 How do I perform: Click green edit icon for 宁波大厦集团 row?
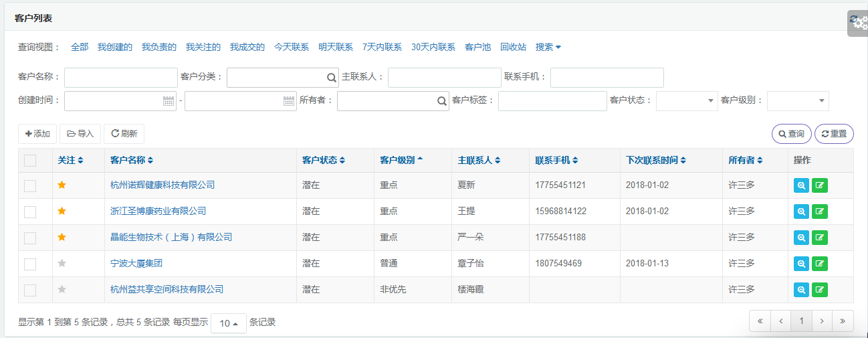coord(819,264)
